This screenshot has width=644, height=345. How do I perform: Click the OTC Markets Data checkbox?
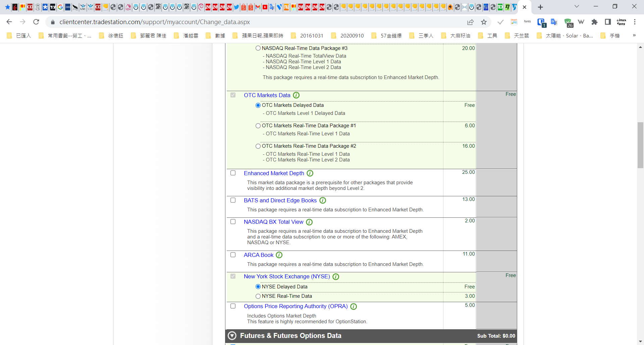click(233, 95)
